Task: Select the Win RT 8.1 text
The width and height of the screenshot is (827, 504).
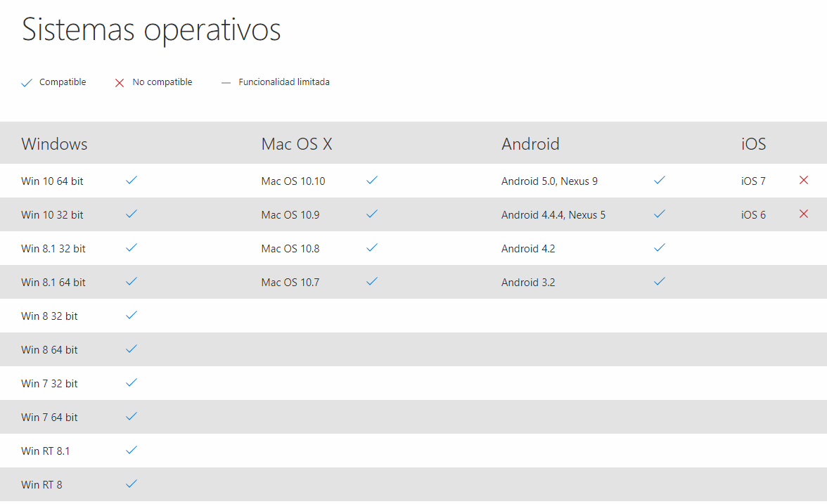Action: pyautogui.click(x=45, y=451)
